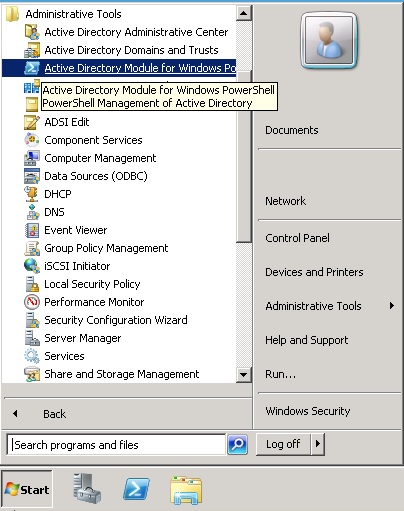Viewport: 404px width, 511px height.
Task: Click the Event Viewer icon
Action: [x=32, y=230]
